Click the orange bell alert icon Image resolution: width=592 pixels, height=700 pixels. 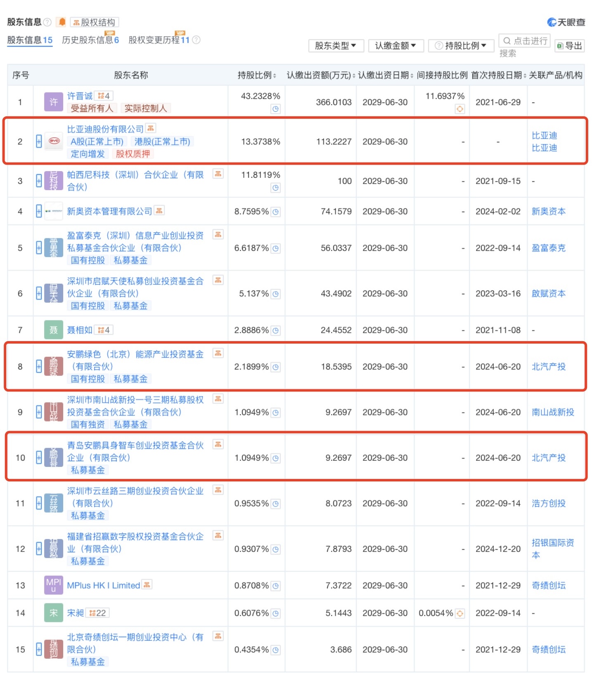[x=62, y=22]
